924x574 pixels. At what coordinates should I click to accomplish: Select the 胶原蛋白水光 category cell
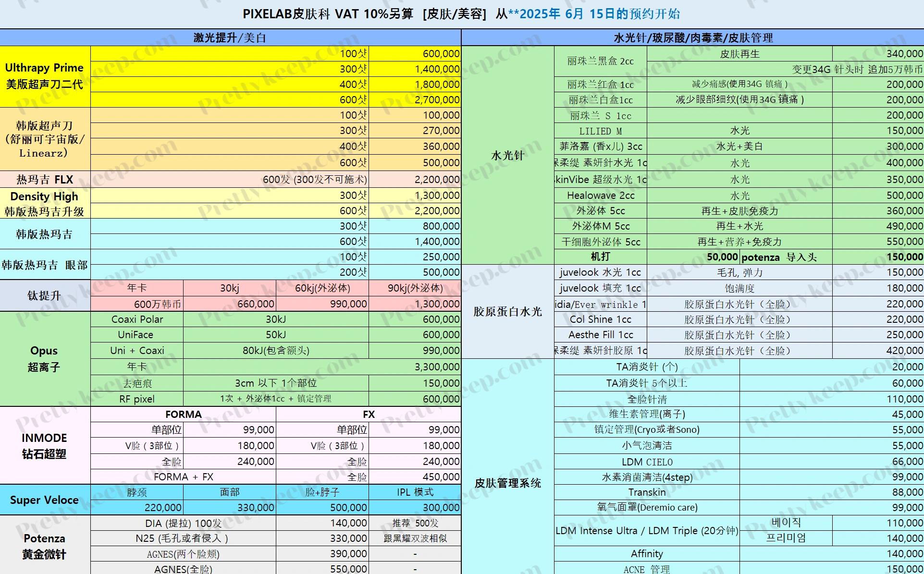508,312
